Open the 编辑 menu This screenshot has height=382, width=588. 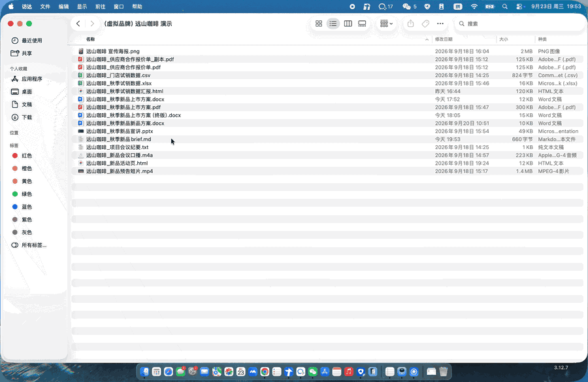63,7
